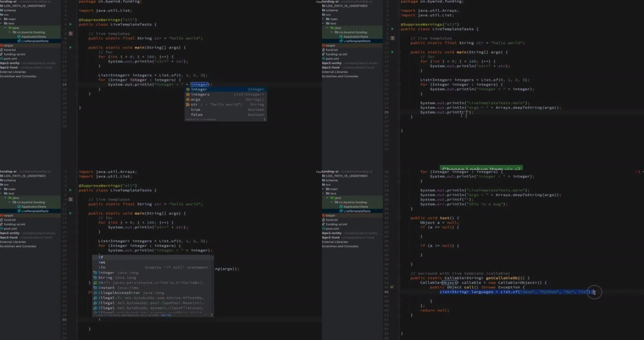Image resolution: width=644 pixels, height=340 pixels.
Task: Choose 'Illegal net.bytebuddy.asm.Advice' suggestion
Action: (x=153, y=297)
